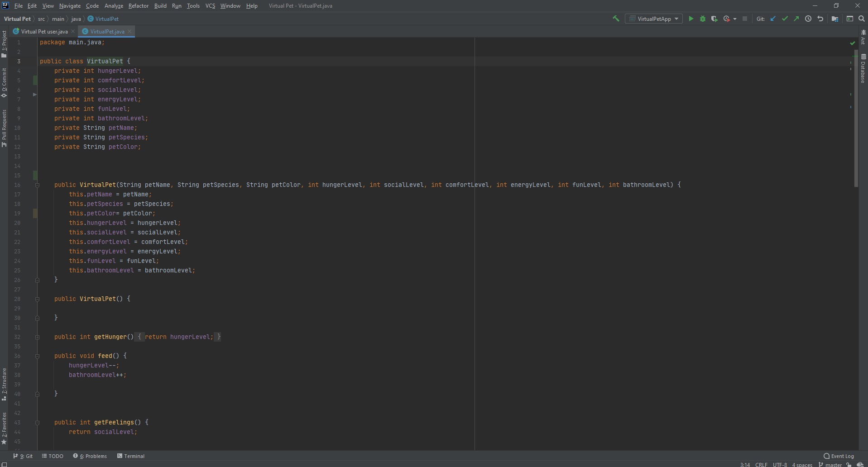
Task: Expand the folded getHunger method
Action: [38, 337]
